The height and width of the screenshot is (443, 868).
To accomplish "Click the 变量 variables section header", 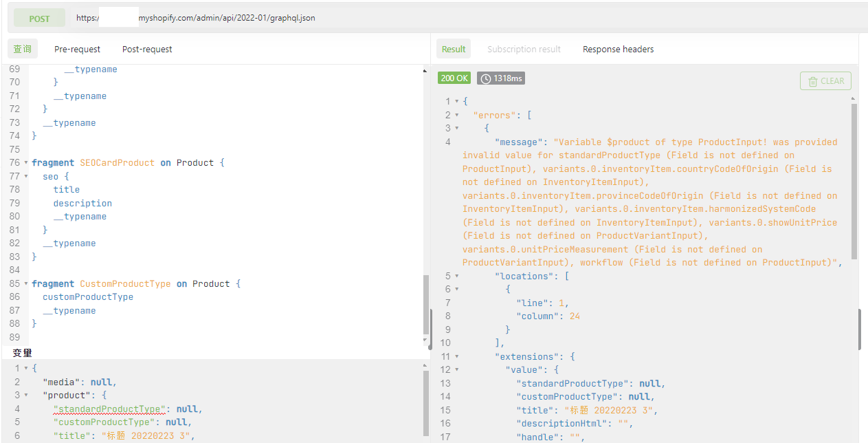I will point(23,352).
